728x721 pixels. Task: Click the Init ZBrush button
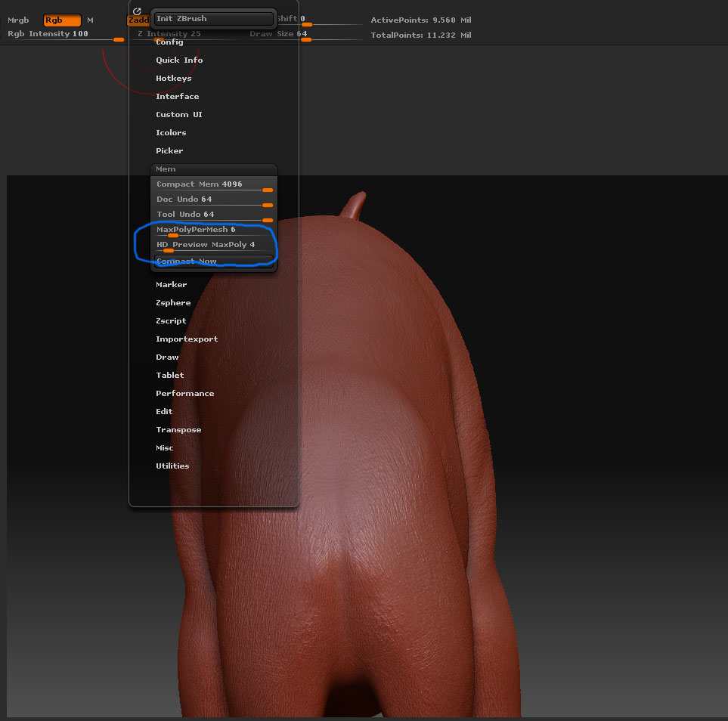pyautogui.click(x=214, y=19)
